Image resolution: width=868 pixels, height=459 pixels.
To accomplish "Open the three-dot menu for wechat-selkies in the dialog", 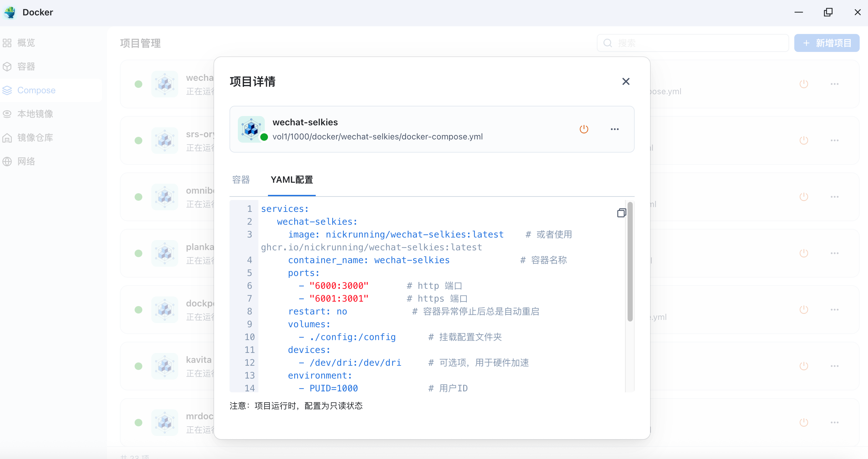I will (614, 129).
